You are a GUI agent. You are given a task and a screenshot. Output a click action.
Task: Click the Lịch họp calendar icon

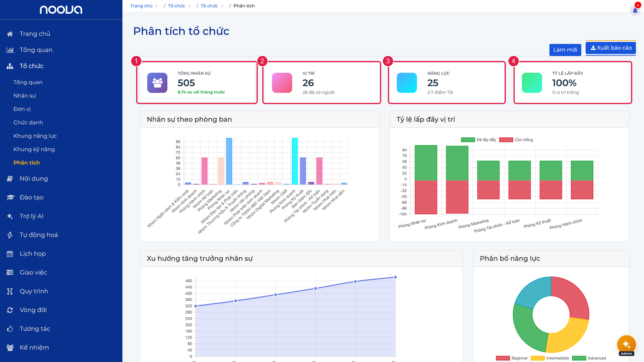(x=10, y=254)
